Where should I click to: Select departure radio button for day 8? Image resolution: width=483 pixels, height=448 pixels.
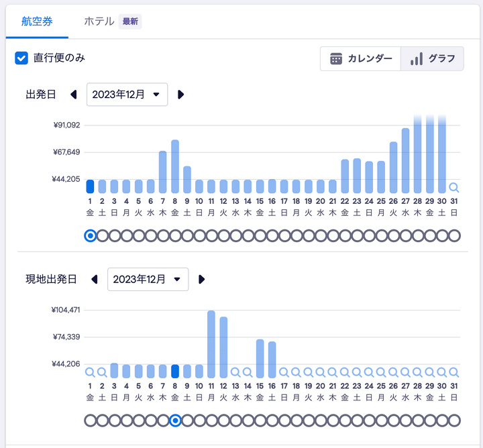(175, 235)
